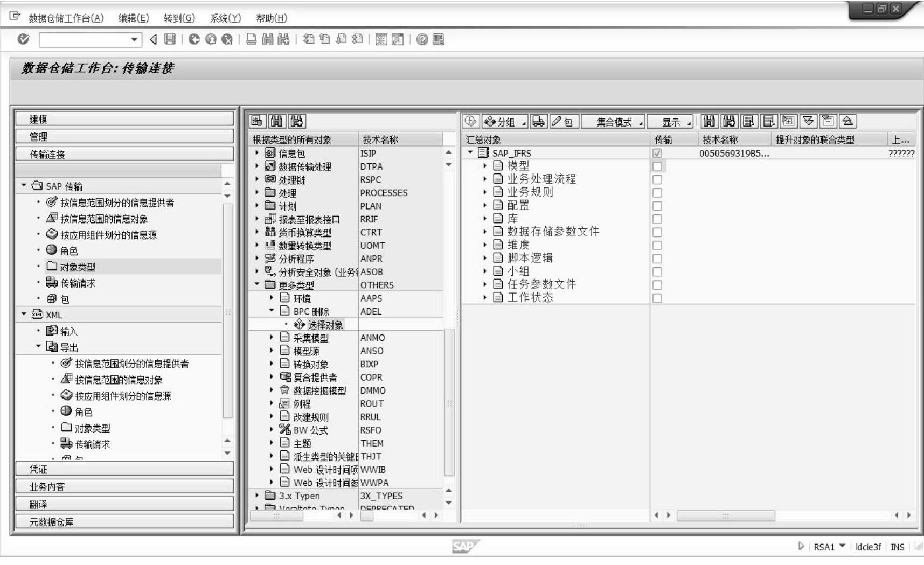Screen dimensions: 924x565
Task: Open the 业务内容 navigation section
Action: [124, 486]
